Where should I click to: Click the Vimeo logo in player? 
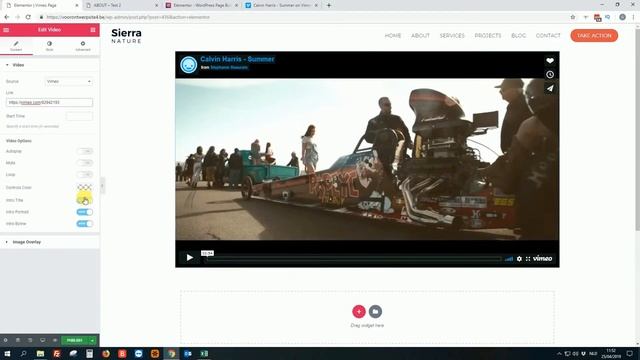542,258
